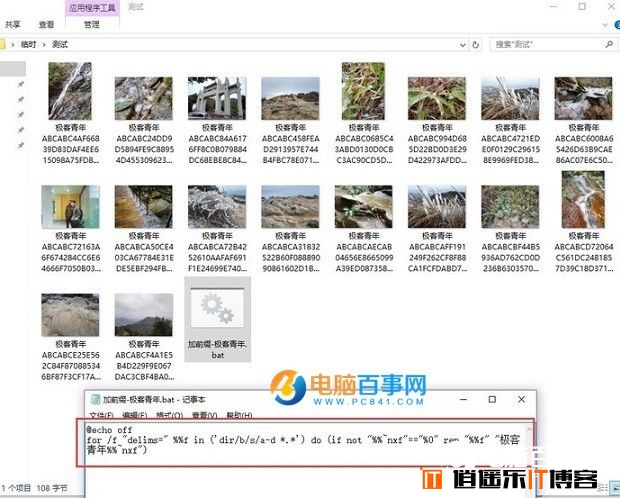Click the 临时 breadcrumb in address bar
Image resolution: width=620 pixels, height=498 pixels.
pos(28,44)
